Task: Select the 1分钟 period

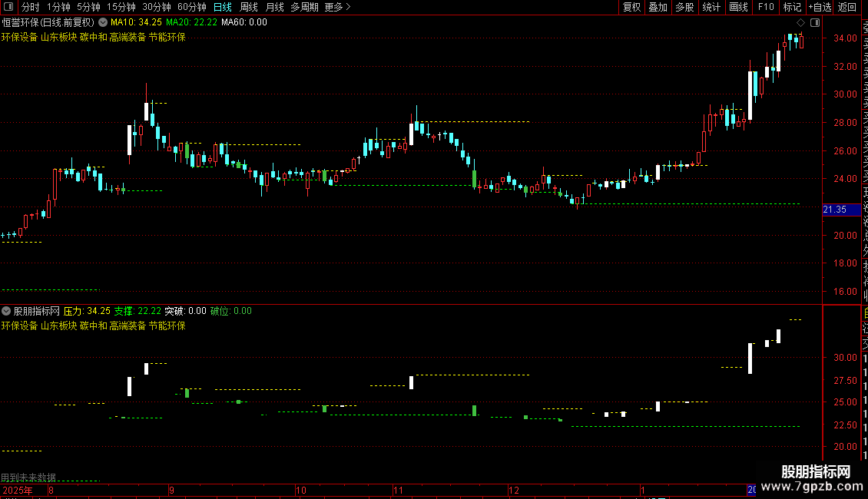Action: 58,7
